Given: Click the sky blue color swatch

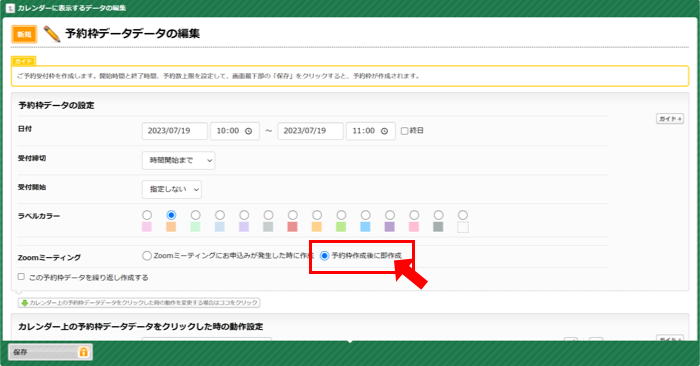Looking at the screenshot, I should (366, 227).
